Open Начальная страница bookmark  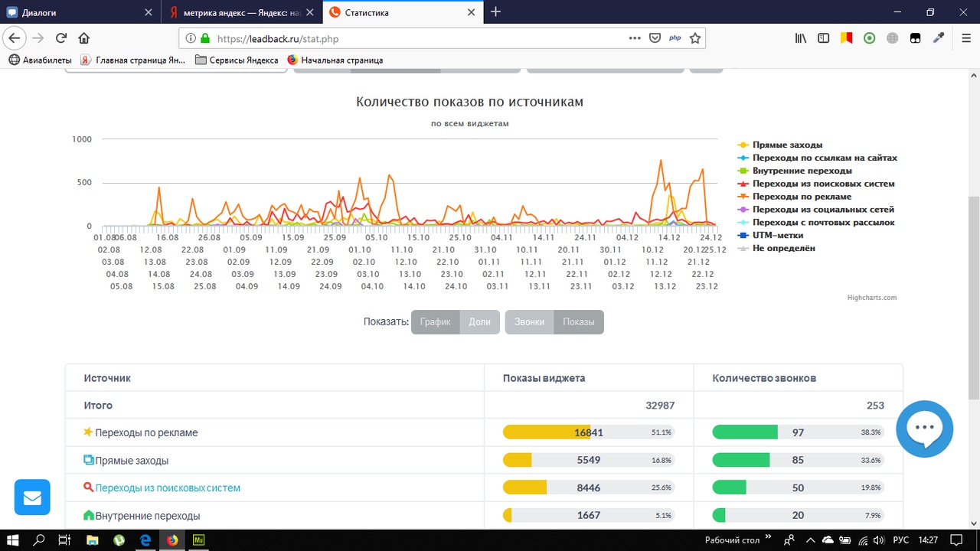click(x=335, y=60)
